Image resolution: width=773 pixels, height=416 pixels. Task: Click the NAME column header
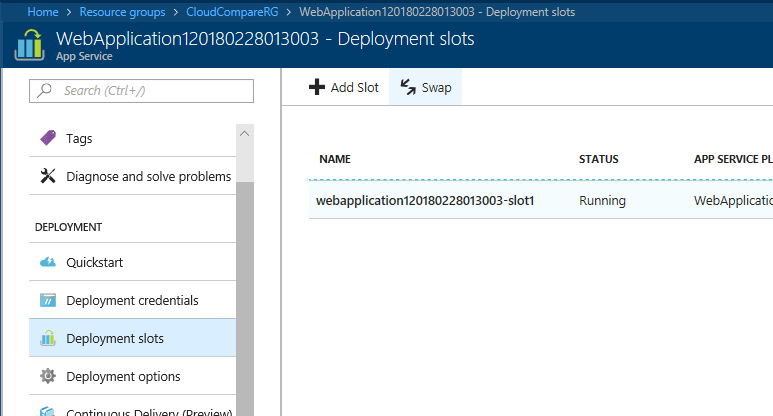(x=335, y=159)
